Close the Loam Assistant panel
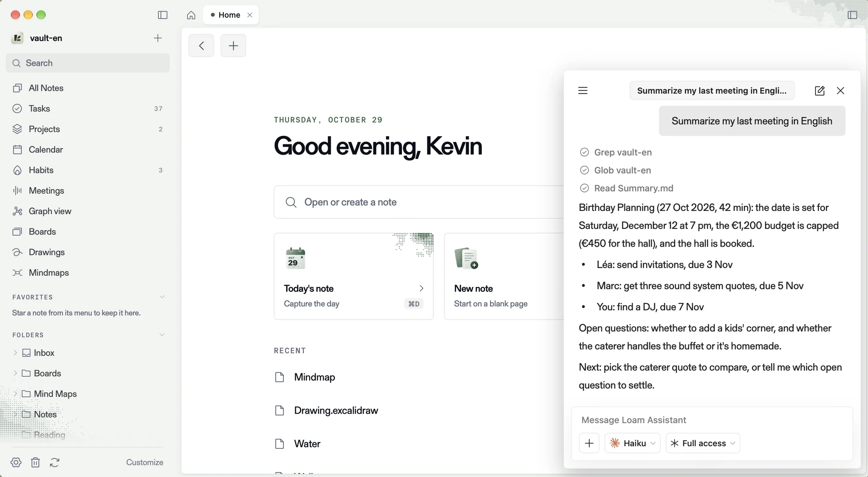Screen dimensions: 868x477 841,91
